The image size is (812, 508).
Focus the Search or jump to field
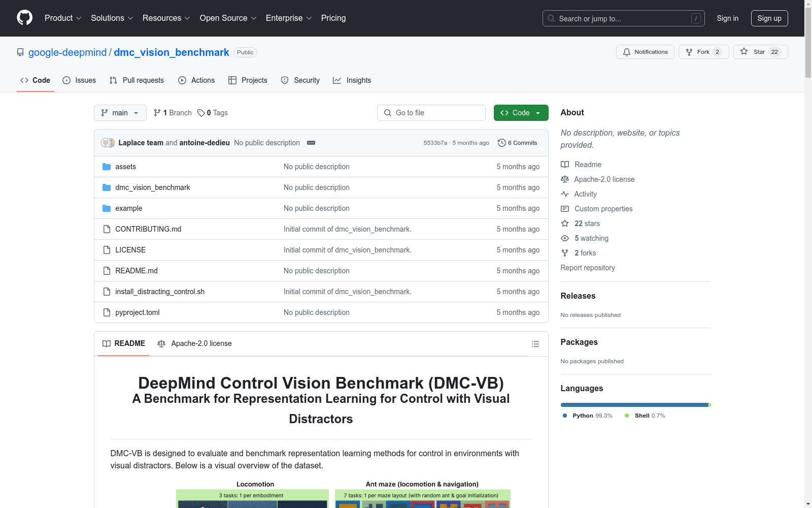(624, 18)
